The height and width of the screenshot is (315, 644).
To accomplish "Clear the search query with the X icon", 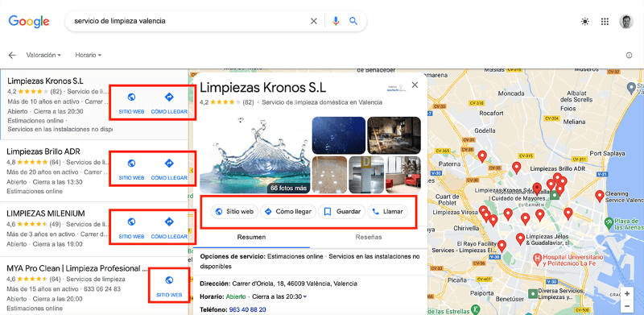I will [314, 21].
